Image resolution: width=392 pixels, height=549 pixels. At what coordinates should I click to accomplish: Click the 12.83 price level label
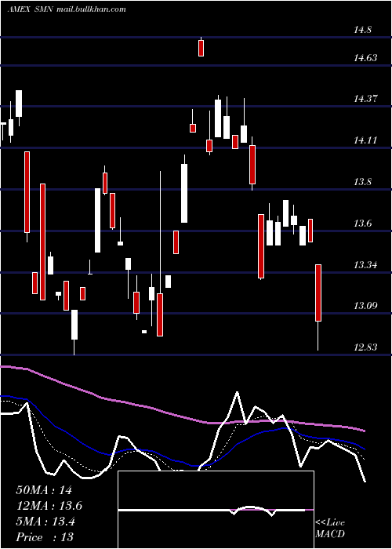[365, 347]
